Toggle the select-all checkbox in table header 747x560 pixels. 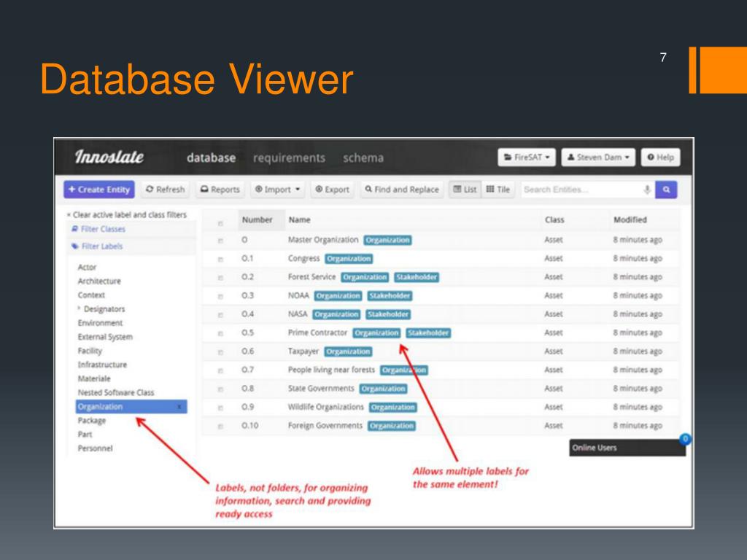point(220,223)
